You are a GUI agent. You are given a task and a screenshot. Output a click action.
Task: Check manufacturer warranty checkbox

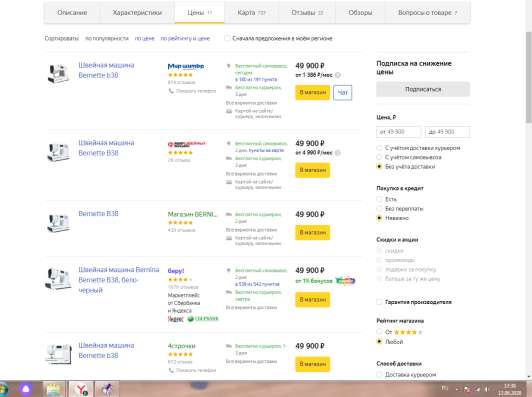379,302
